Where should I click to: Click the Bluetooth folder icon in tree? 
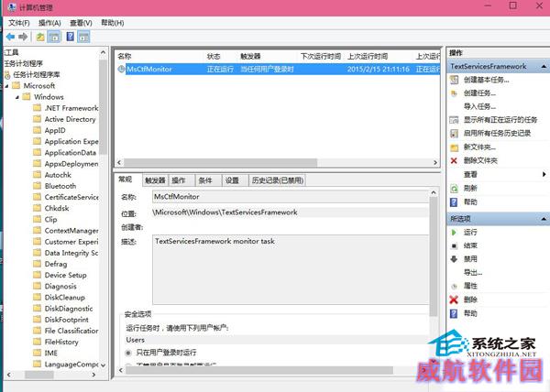[38, 186]
